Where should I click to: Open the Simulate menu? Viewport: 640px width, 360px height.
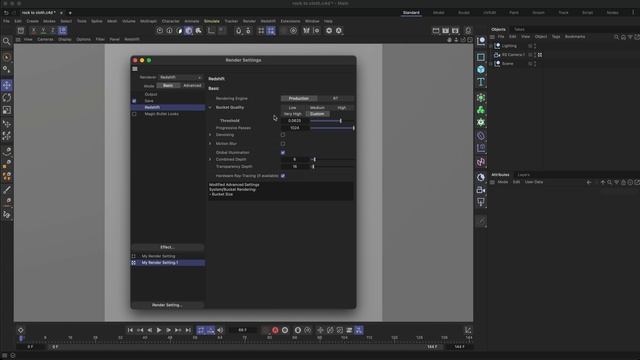click(x=211, y=21)
